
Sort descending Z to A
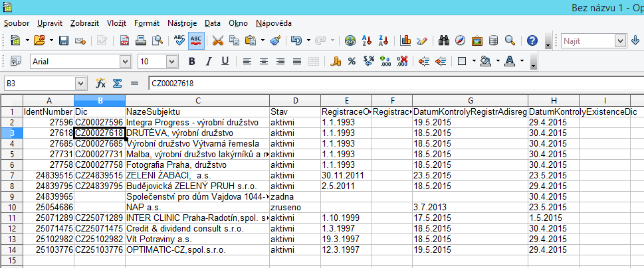[x=383, y=40]
